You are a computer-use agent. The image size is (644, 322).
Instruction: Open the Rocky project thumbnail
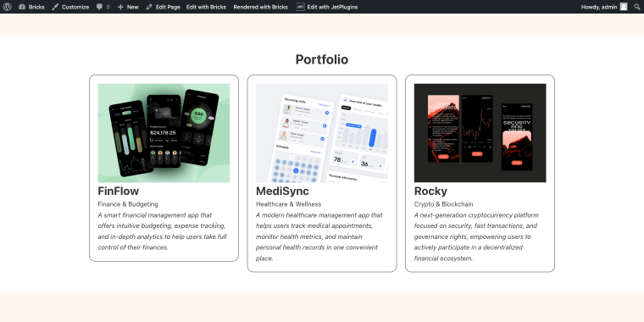480,133
